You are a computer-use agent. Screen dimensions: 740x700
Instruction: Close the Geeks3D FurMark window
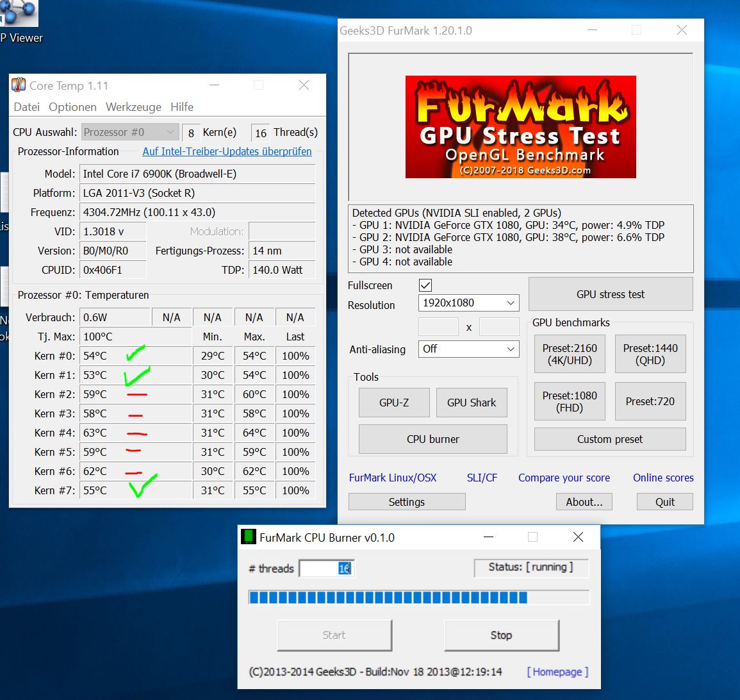(682, 30)
